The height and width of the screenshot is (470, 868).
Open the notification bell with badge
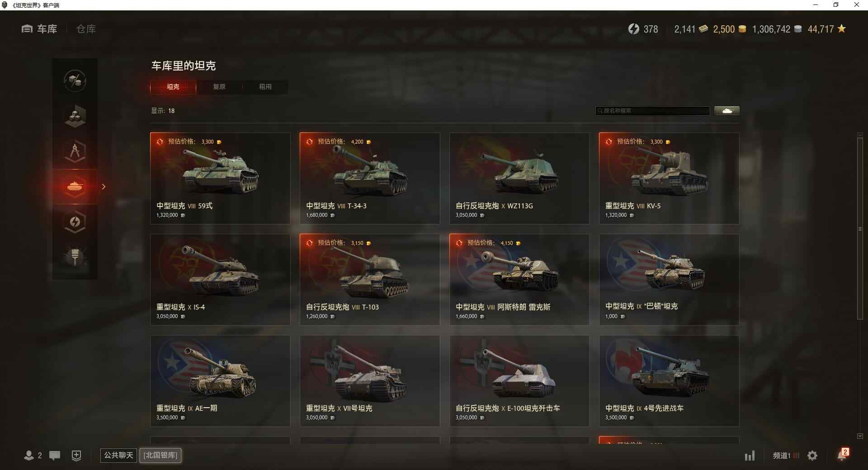point(842,455)
